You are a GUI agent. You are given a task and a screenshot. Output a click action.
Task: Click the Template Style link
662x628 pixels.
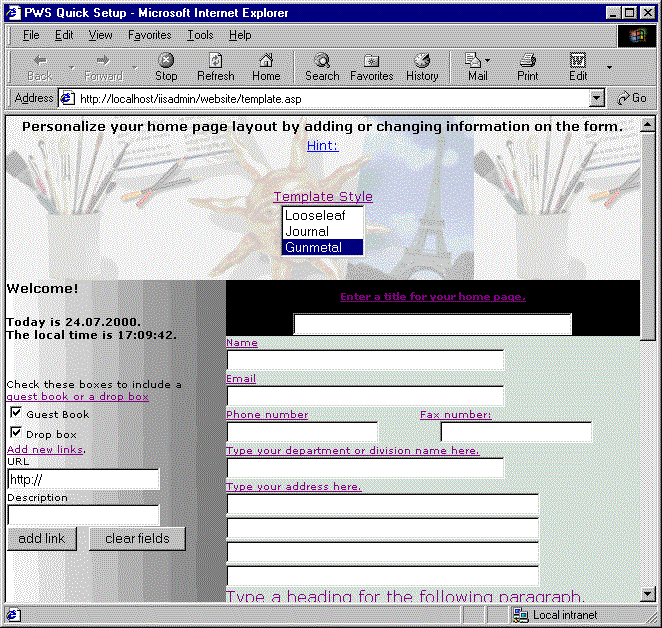click(x=323, y=196)
